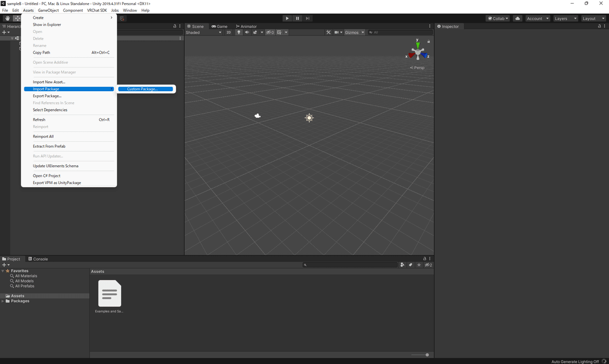Viewport: 609px width, 364px height.
Task: Toggle scene audio speaker icon
Action: (x=247, y=32)
